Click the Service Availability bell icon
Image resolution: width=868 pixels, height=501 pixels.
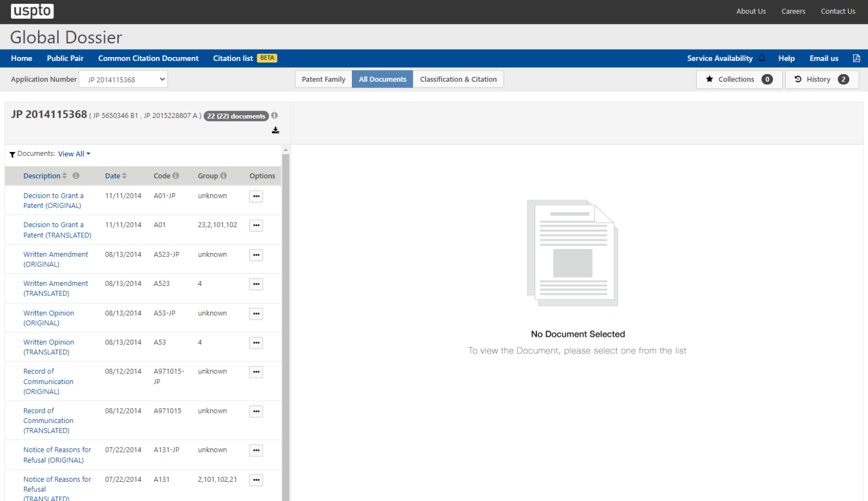[x=762, y=58]
